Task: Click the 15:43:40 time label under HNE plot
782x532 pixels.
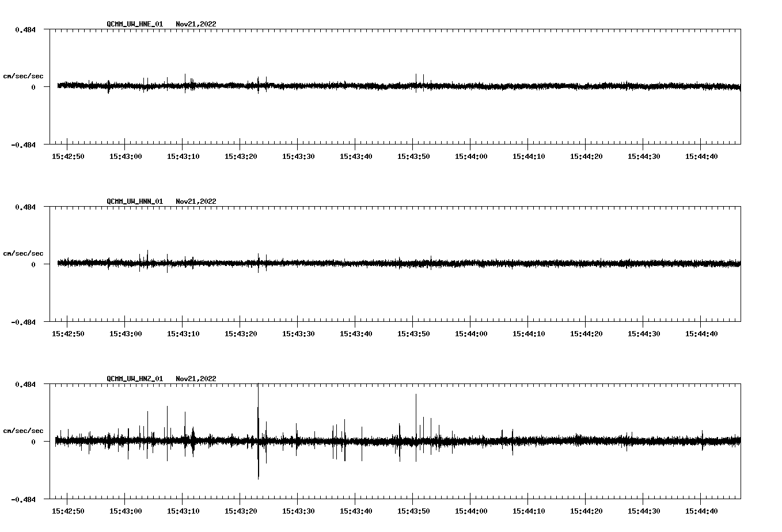Action: tap(356, 157)
